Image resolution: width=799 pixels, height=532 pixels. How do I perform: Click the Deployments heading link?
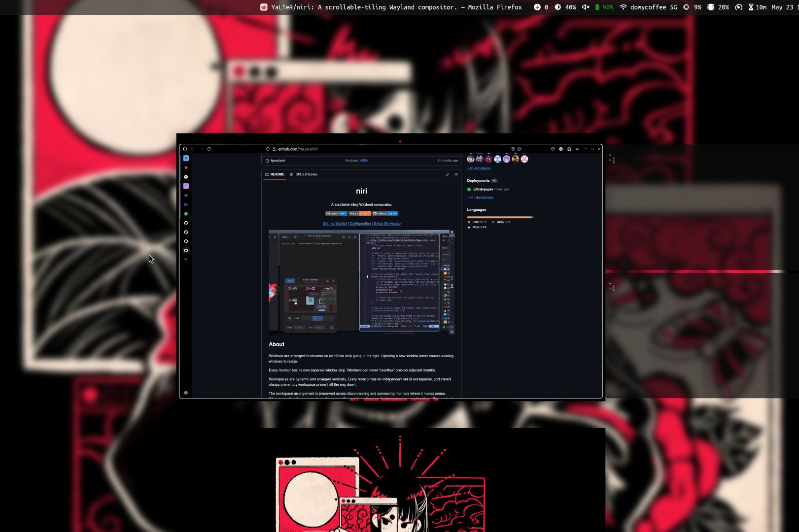478,181
